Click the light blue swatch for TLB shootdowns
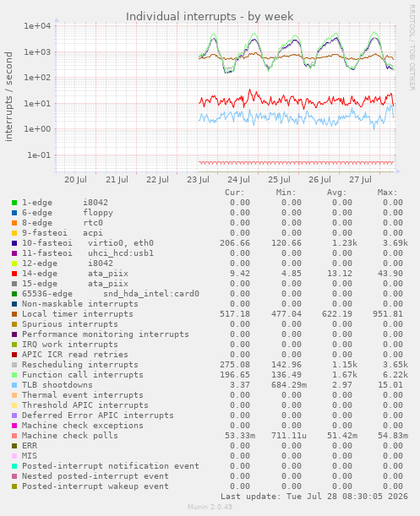 (14, 385)
